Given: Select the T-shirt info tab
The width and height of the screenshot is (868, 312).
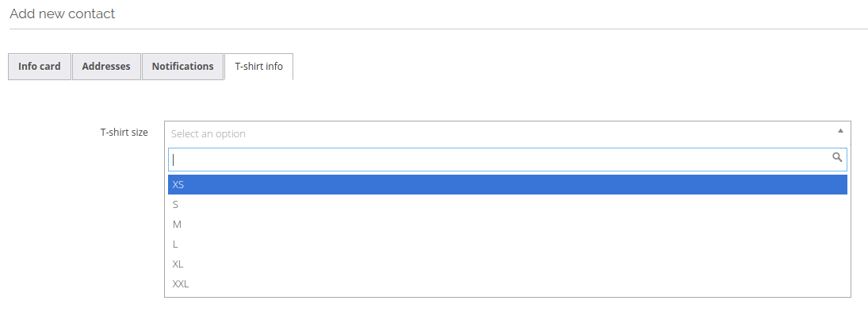Looking at the screenshot, I should tap(259, 67).
